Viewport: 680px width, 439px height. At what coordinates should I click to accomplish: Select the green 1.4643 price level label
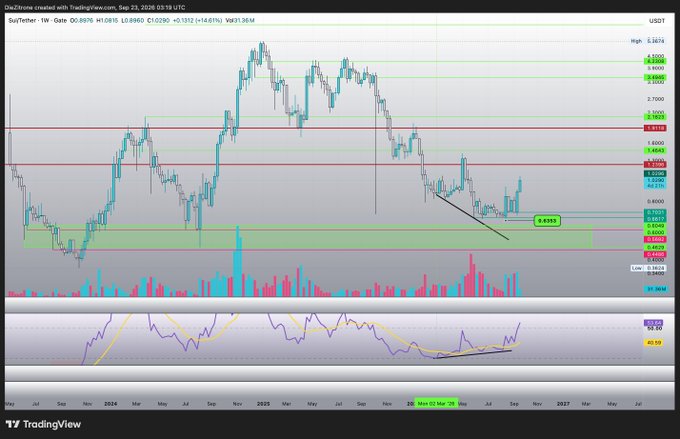click(x=655, y=151)
